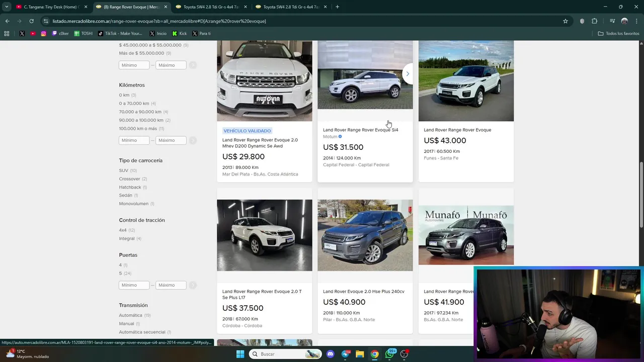Close the C. Tangana: Tiny Desk tab
Viewport: 644px width, 362px height.
pos(86,7)
